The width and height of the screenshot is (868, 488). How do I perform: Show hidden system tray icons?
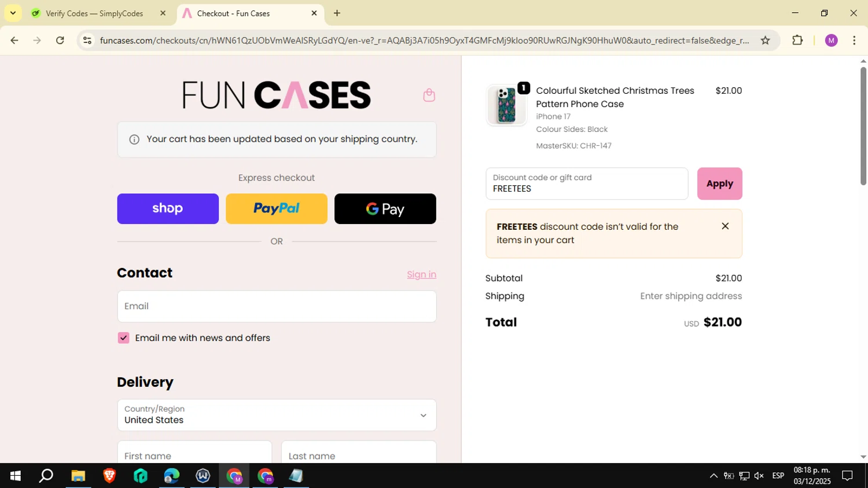click(713, 476)
